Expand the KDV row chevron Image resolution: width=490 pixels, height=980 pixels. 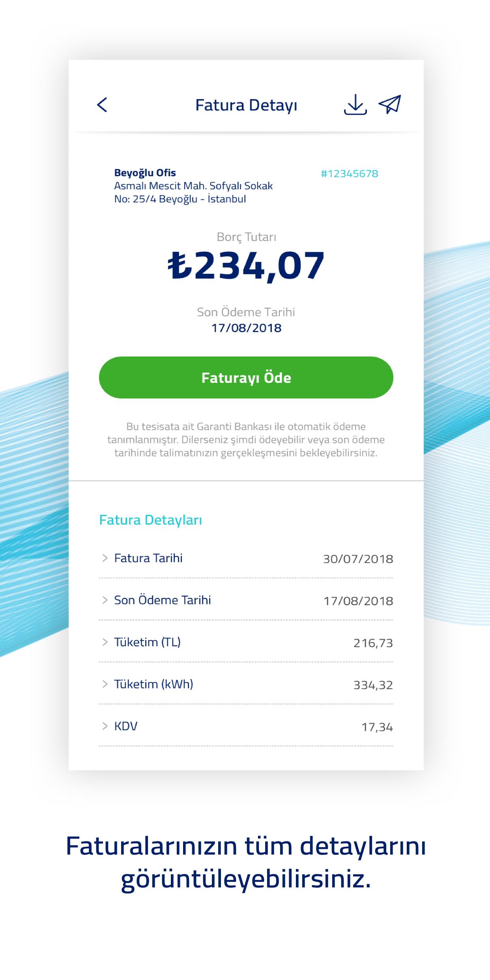click(x=105, y=726)
